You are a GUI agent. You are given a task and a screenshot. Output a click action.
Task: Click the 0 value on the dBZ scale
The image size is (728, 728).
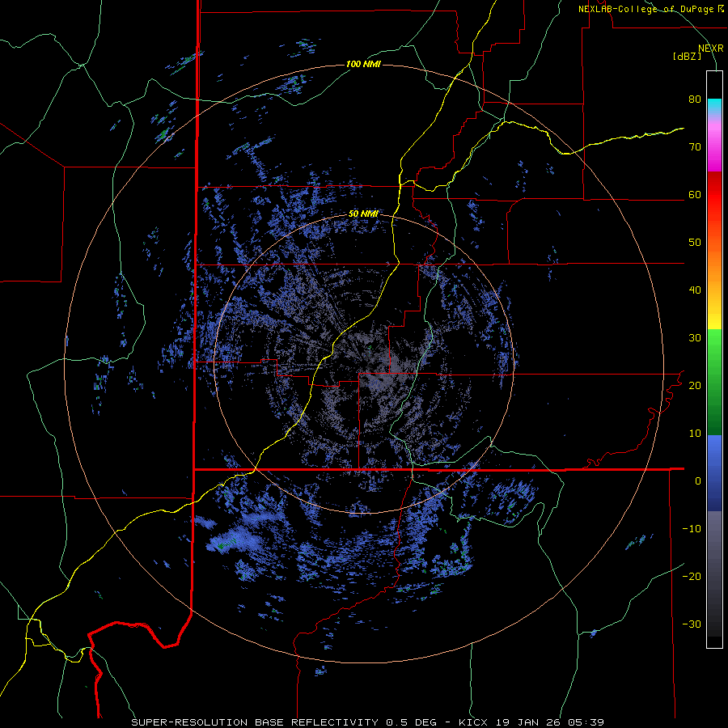[698, 481]
